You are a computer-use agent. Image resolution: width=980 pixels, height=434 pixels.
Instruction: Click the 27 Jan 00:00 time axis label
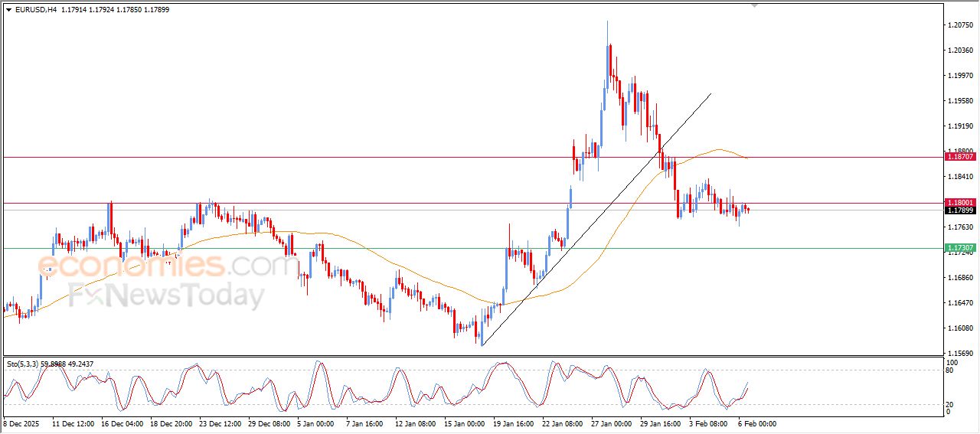coord(610,423)
